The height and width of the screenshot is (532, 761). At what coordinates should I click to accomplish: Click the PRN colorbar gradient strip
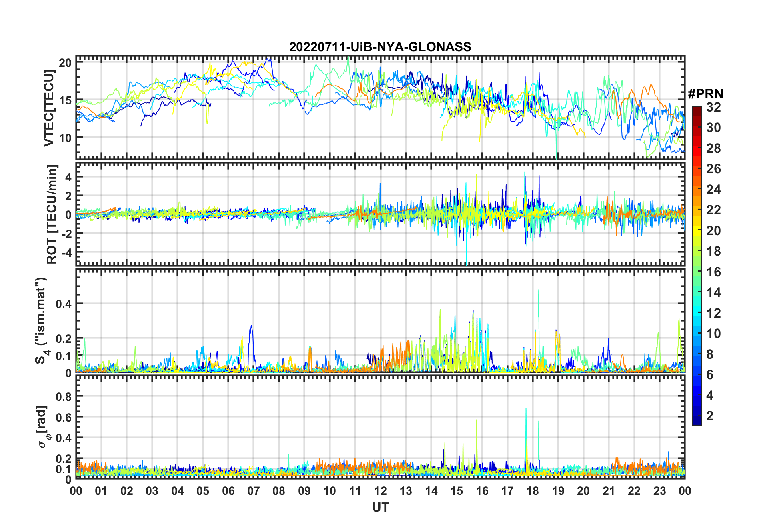coord(697,266)
